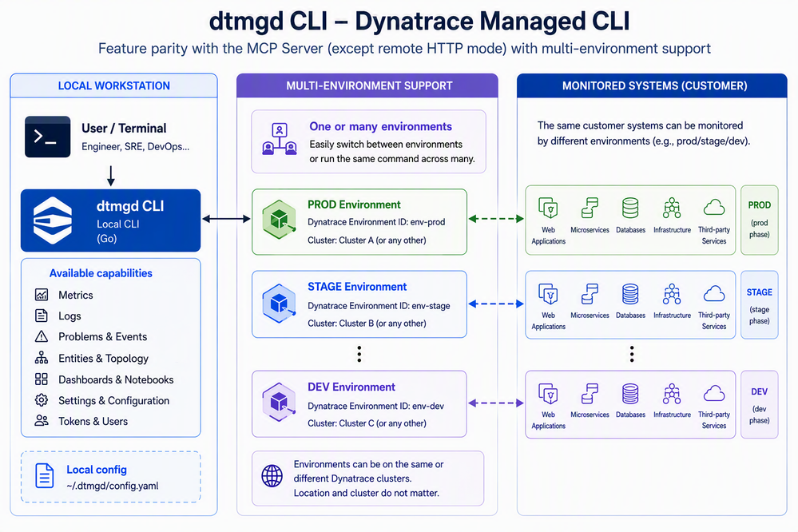798x532 pixels.
Task: Select the MULTI-ENVIRONMENT SUPPORT header
Action: (x=367, y=85)
